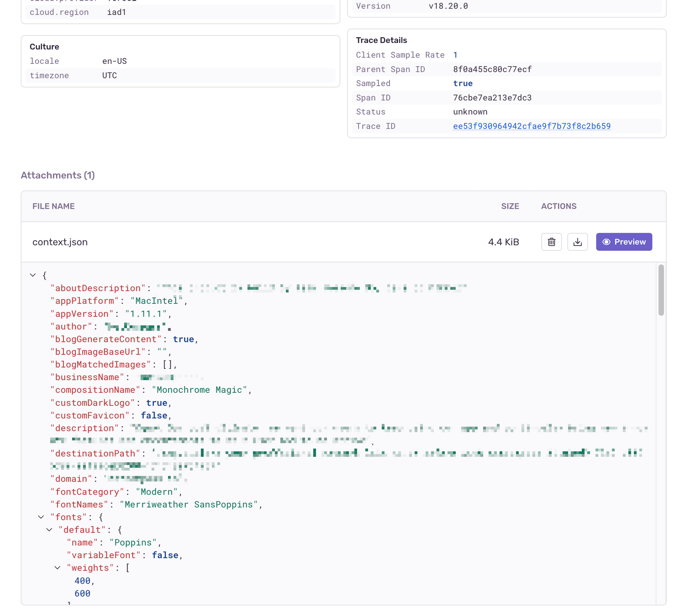Click the Span ID value 76cbe7ea213e7dc3
Image resolution: width=683 pixels, height=616 pixels.
pyautogui.click(x=492, y=98)
